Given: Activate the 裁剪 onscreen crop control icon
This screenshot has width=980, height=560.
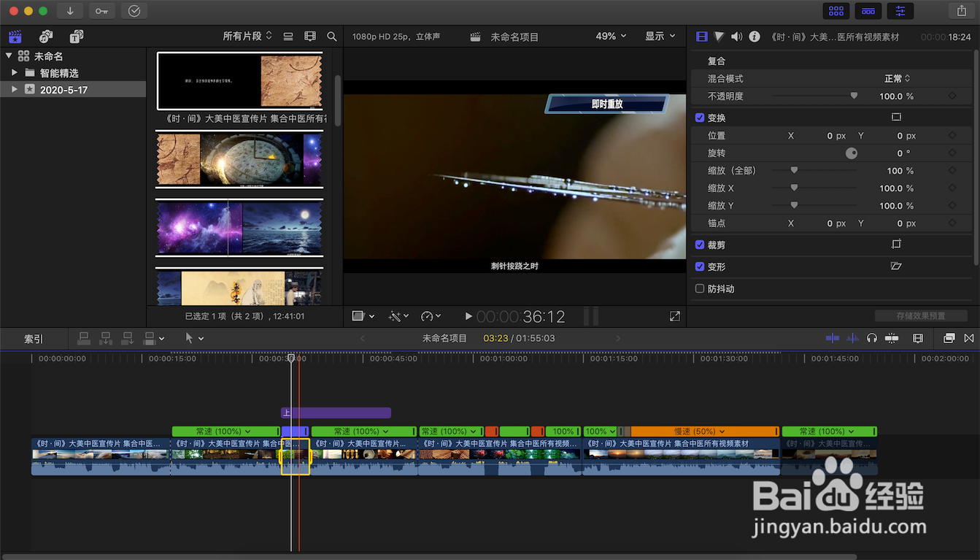Looking at the screenshot, I should [x=897, y=244].
